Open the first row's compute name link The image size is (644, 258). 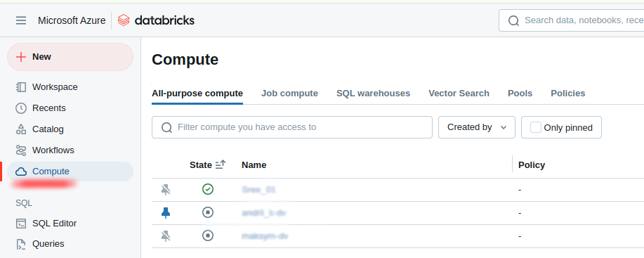pyautogui.click(x=258, y=190)
